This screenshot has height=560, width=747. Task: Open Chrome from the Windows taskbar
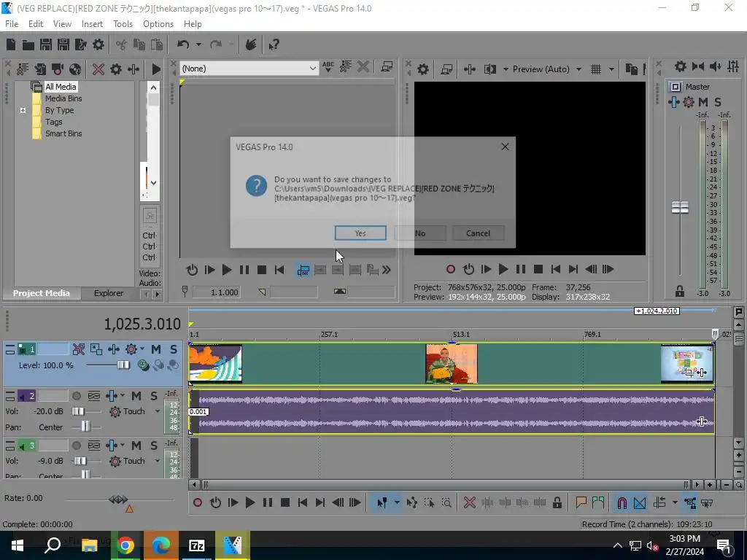click(125, 545)
